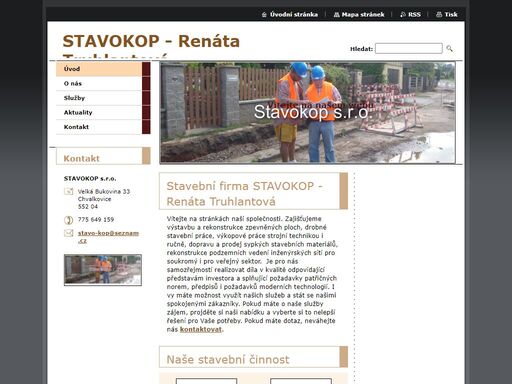The width and height of the screenshot is (512, 384).
Task: Open the stavo-kop@seznam.cz email link
Action: click(x=108, y=237)
